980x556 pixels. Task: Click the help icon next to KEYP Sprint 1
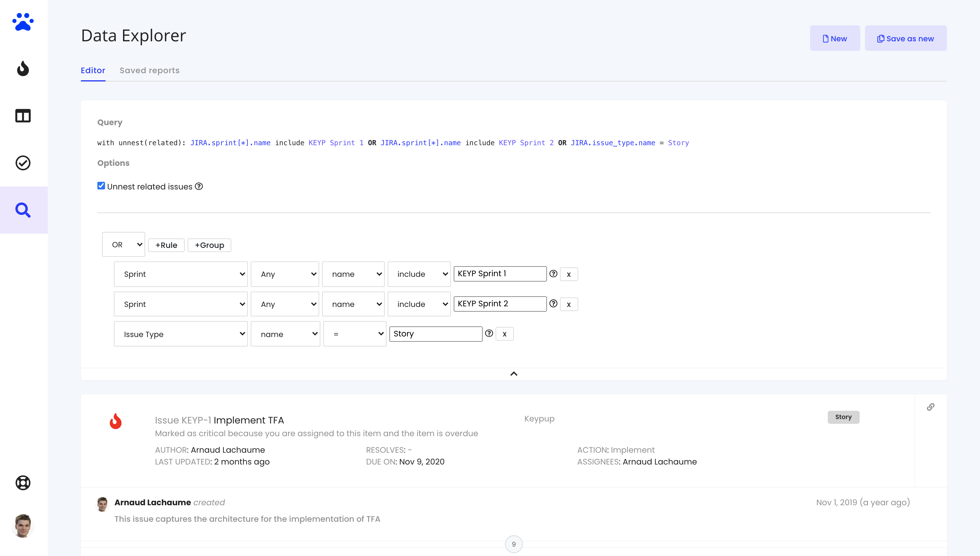click(x=553, y=274)
